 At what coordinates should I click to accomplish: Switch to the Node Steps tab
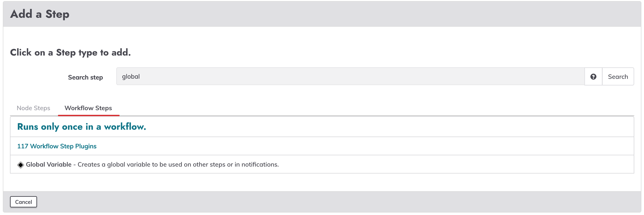(x=34, y=108)
